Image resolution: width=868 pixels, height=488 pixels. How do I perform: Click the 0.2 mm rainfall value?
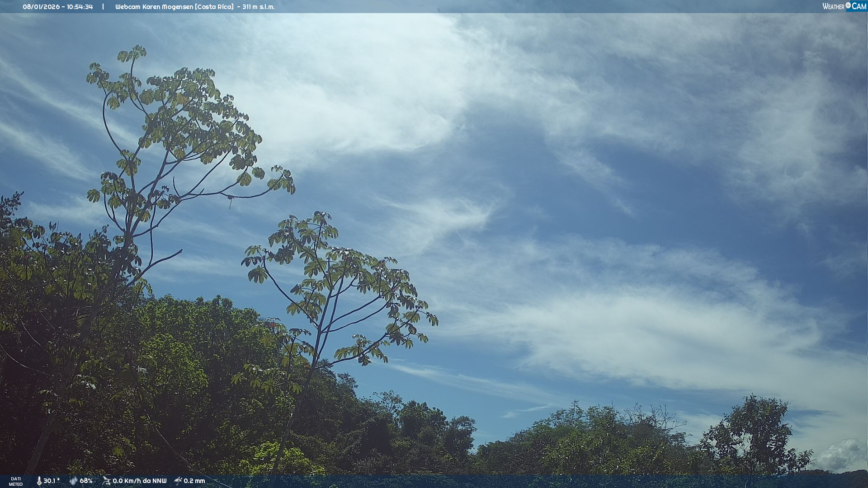point(194,481)
